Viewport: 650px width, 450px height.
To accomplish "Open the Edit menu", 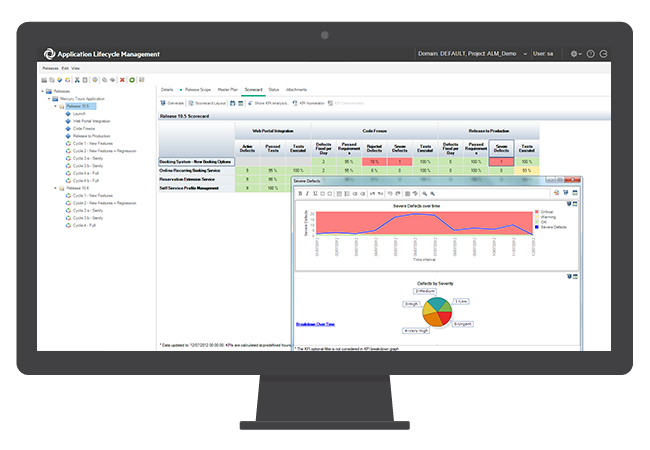I will (x=65, y=68).
